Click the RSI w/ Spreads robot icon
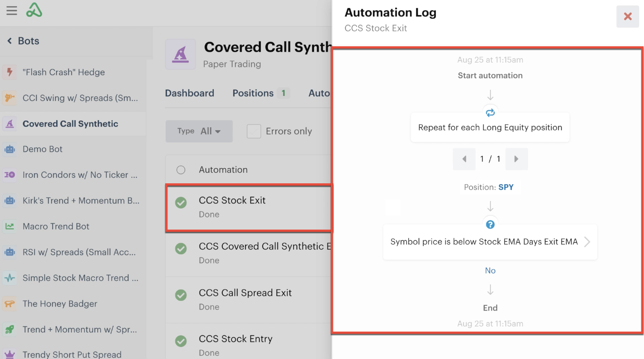This screenshot has width=644, height=359. coord(9,252)
